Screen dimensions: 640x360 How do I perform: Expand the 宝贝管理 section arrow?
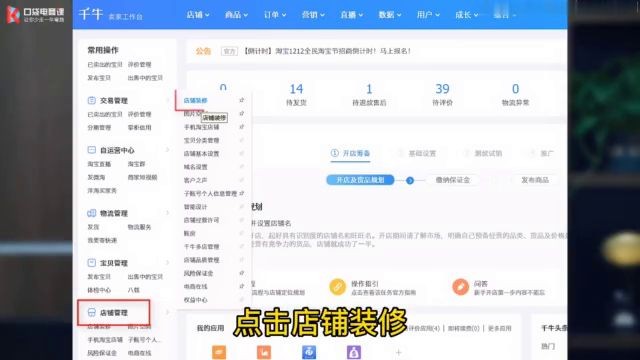167,263
